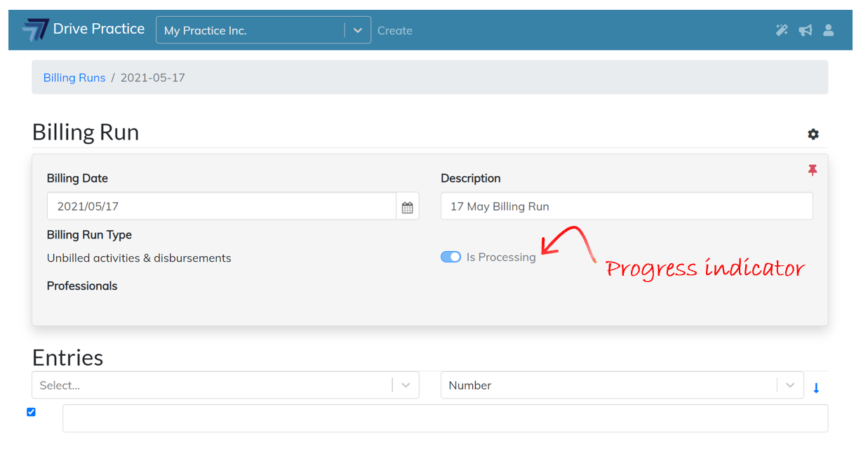The image size is (868, 461).
Task: Click the Description text field
Action: (626, 207)
